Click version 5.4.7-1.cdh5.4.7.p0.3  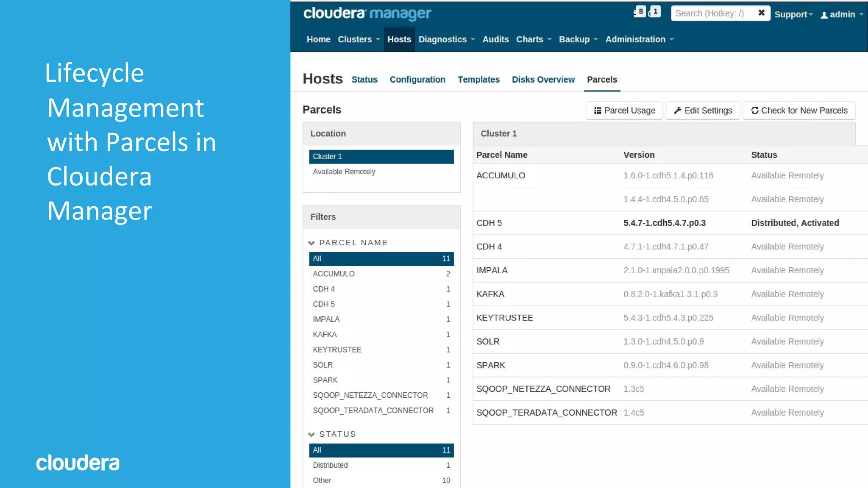point(664,223)
